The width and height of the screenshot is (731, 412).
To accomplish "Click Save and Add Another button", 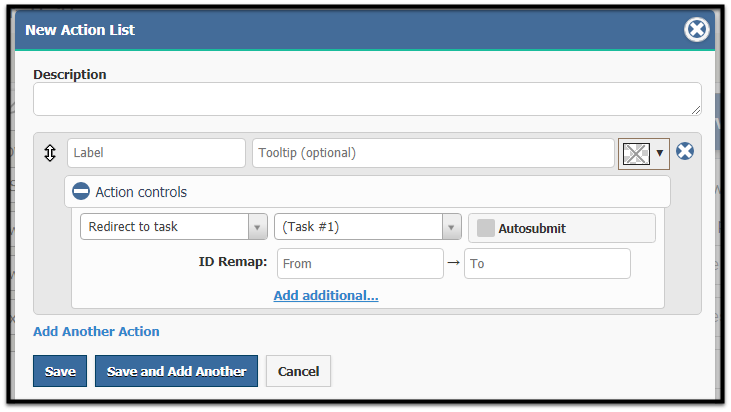I will coord(176,371).
